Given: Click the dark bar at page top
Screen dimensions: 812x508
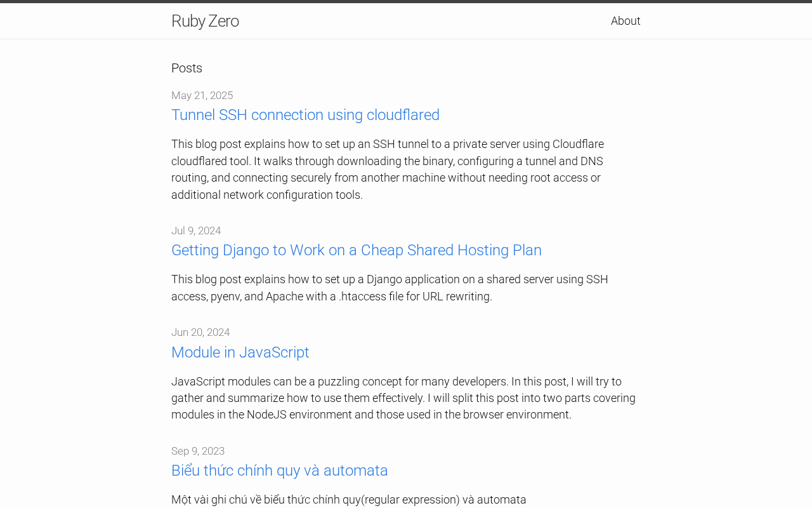Looking at the screenshot, I should pos(406,1).
